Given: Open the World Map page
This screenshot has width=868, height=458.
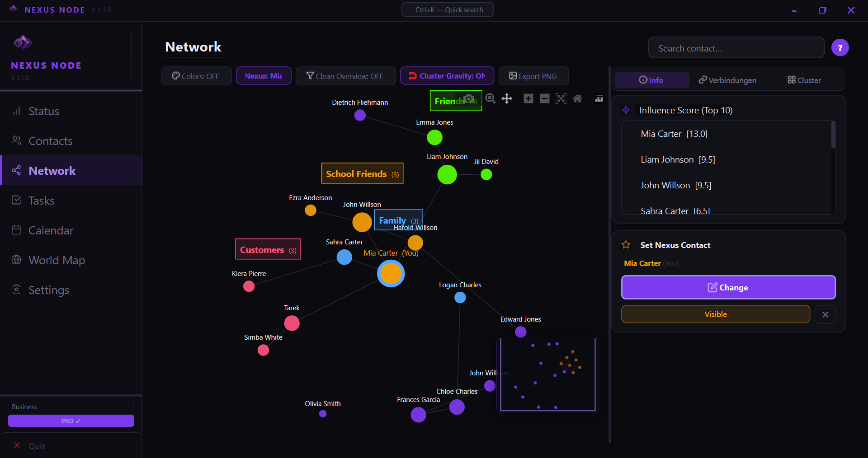Looking at the screenshot, I should [71, 260].
